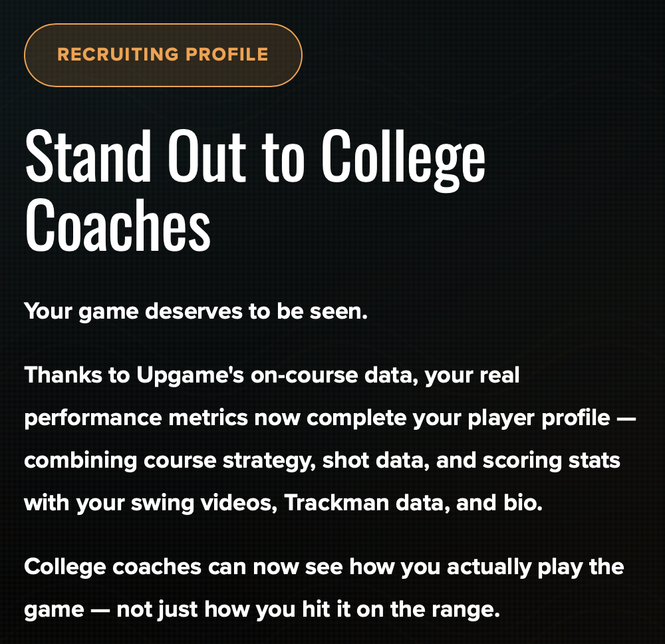665x644 pixels.
Task: Click the "course strategy" phrase
Action: tap(237, 460)
